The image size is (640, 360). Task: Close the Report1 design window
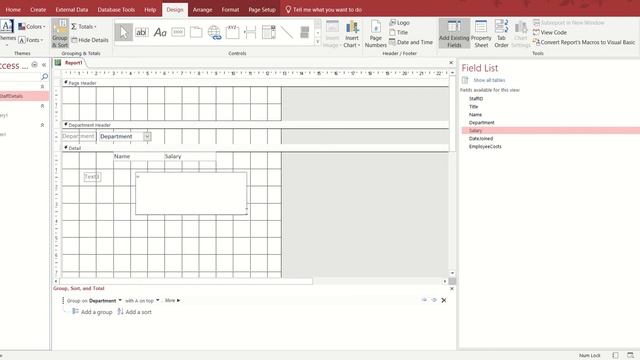[x=451, y=63]
